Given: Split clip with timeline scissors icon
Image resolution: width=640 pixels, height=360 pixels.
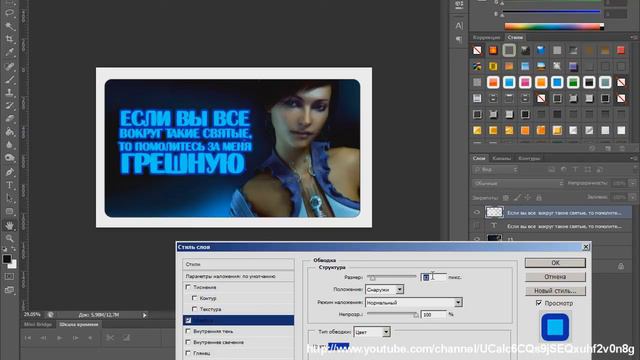Looking at the screenshot, I should (x=110, y=338).
